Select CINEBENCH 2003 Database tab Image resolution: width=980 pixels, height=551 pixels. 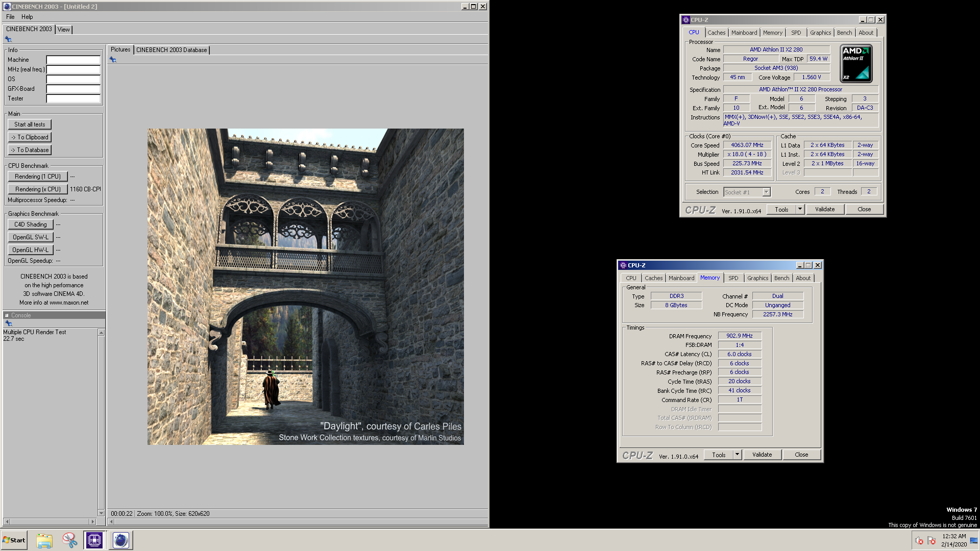171,50
